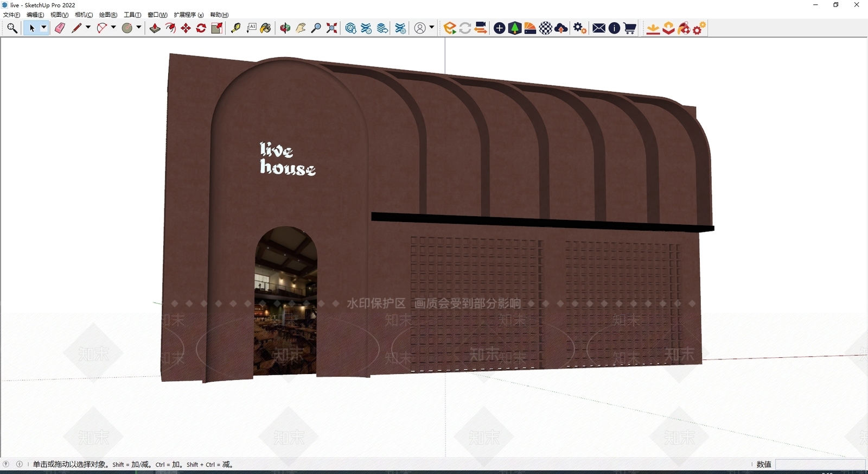Click the Search SketchUp magnifier icon
Image resolution: width=868 pixels, height=474 pixels.
[12, 28]
